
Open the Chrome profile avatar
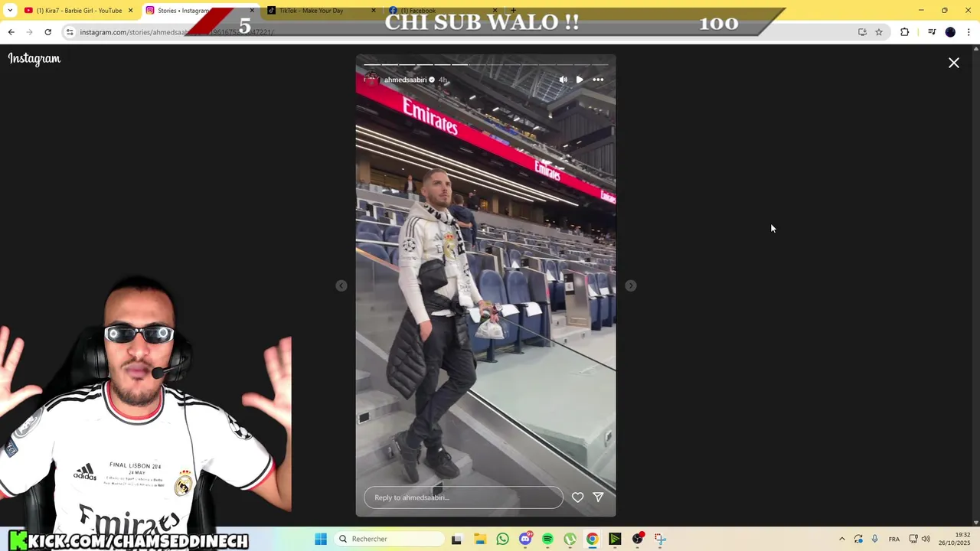coord(950,32)
